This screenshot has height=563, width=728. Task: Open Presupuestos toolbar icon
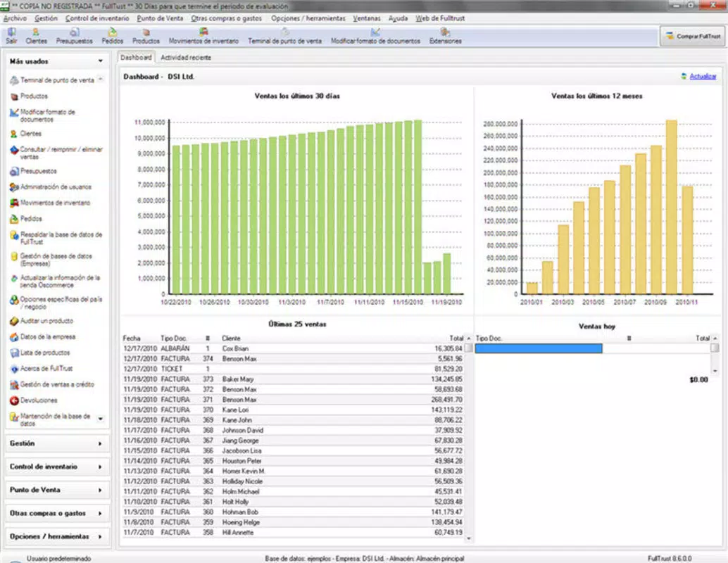point(75,36)
